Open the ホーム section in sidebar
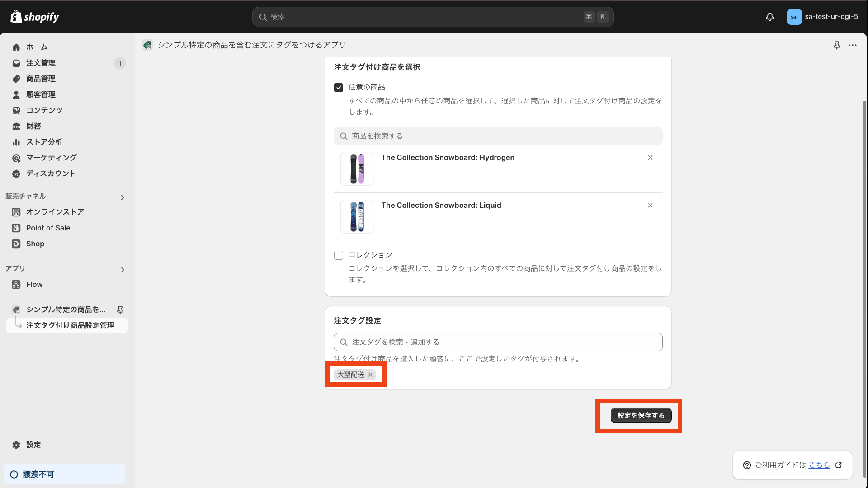 point(37,47)
